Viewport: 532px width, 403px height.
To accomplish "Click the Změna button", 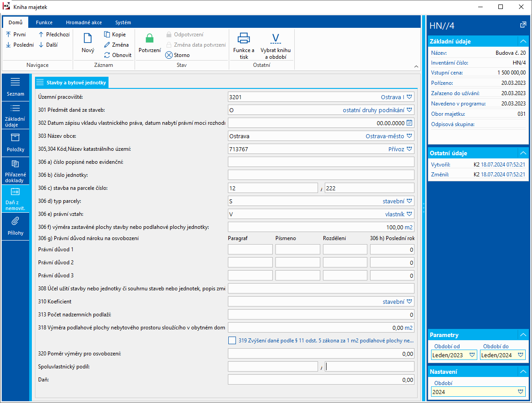I will tap(117, 45).
